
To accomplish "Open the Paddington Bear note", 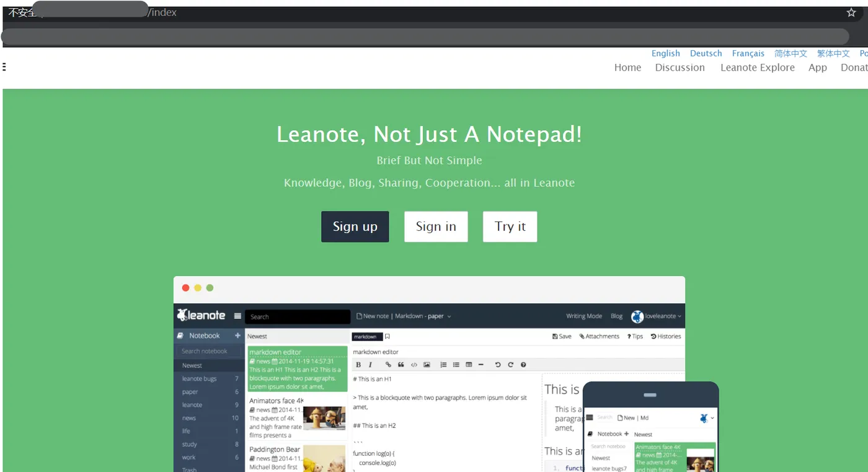I will [297, 458].
